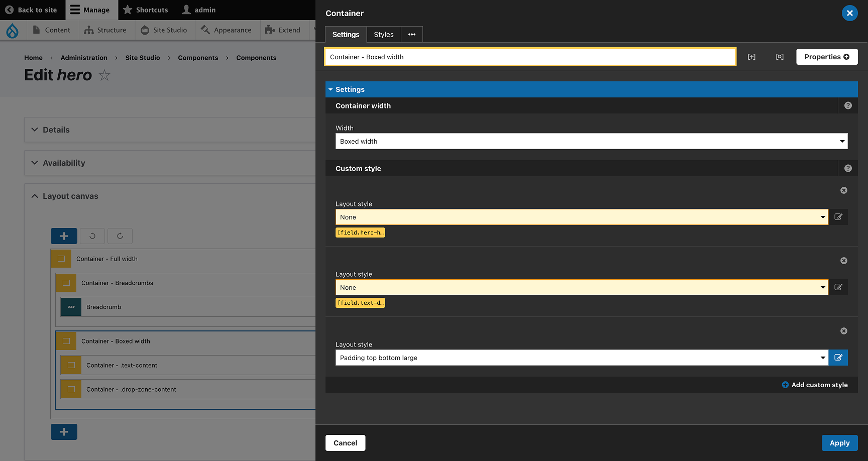The height and width of the screenshot is (461, 868).
Task: Open the three-dots more tab
Action: [412, 35]
